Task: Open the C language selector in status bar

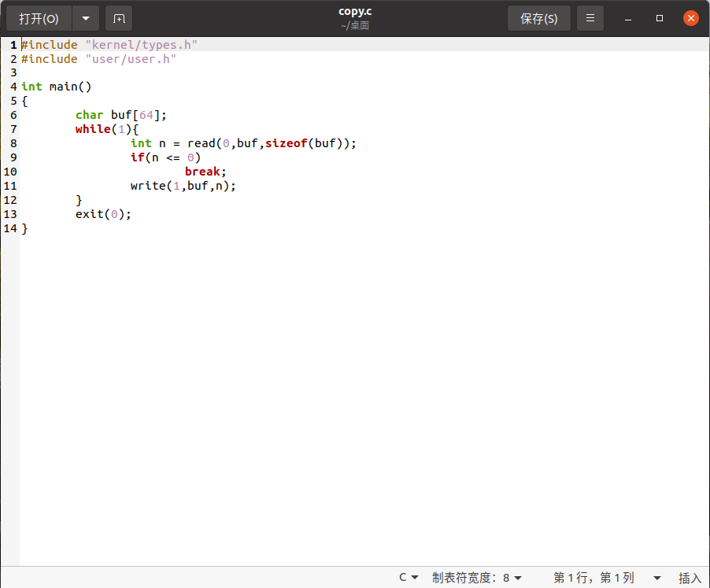Action: click(409, 577)
